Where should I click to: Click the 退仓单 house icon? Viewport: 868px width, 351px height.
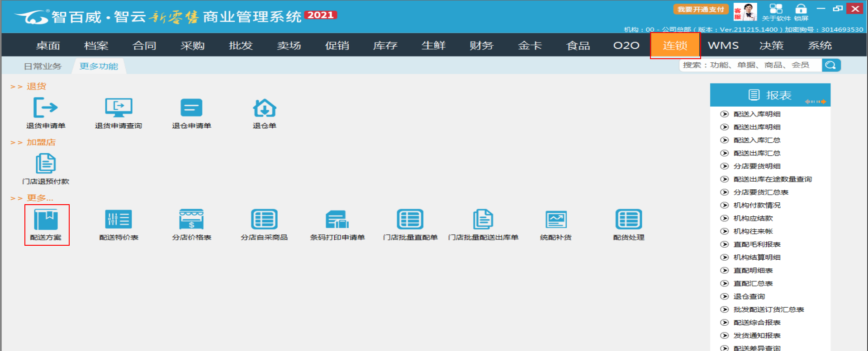click(x=265, y=108)
